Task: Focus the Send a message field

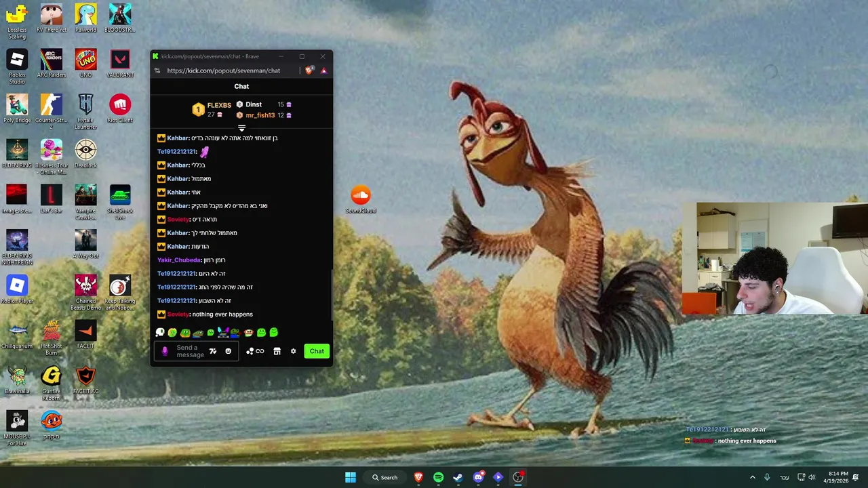Action: [x=190, y=351]
